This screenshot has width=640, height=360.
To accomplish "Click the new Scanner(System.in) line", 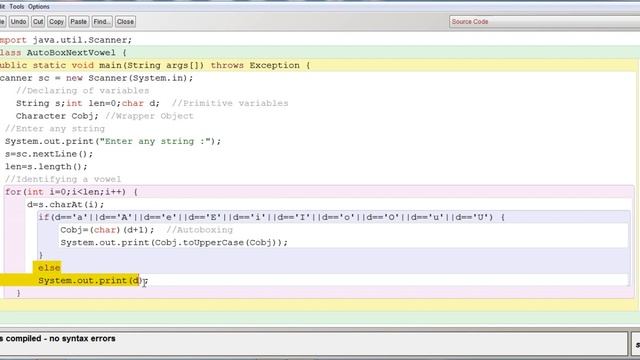I will click(x=97, y=78).
